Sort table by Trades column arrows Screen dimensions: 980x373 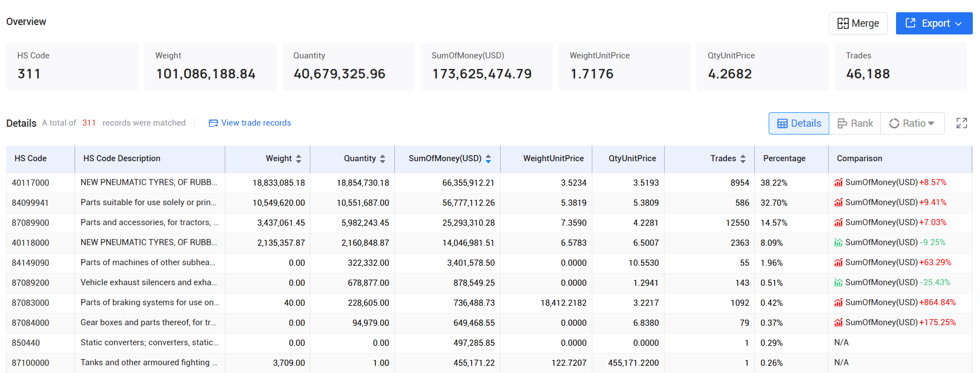click(743, 159)
